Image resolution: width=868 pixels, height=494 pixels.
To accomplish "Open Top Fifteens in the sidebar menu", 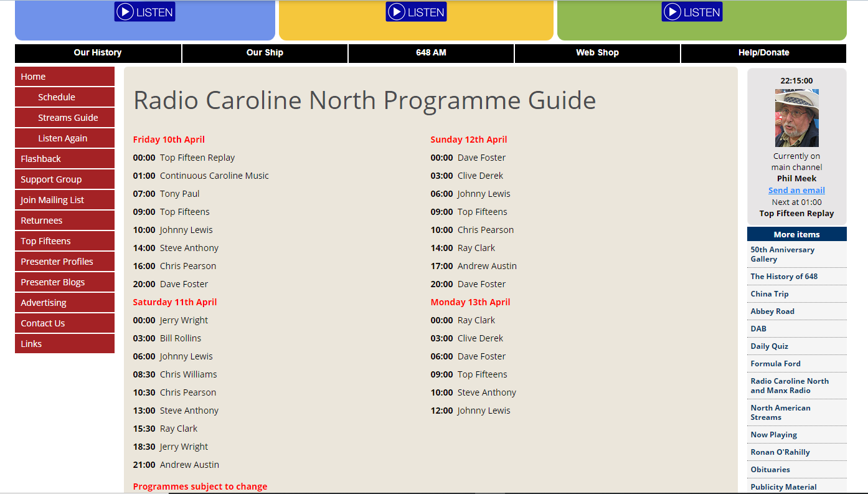I will (65, 241).
